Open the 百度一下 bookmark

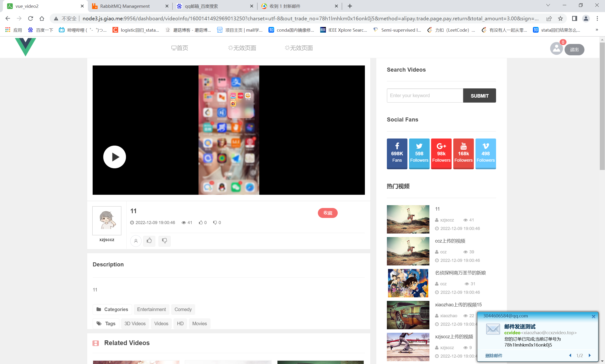41,30
